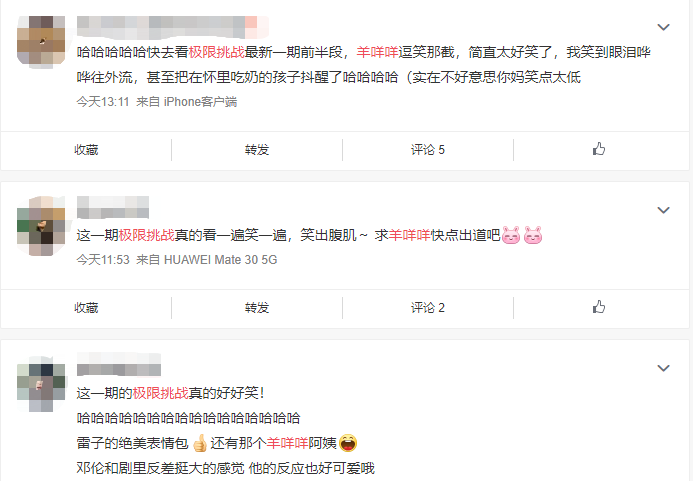
Task: Open the 羊咩咩 keyword link in second post
Action: pyautogui.click(x=410, y=235)
